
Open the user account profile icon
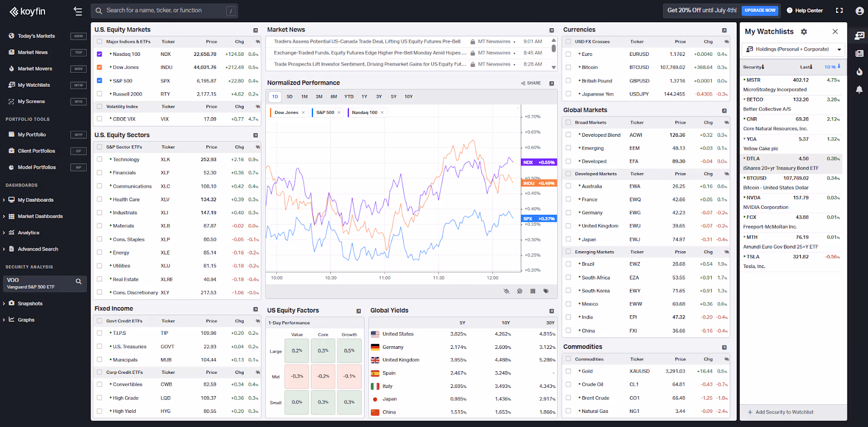(x=859, y=11)
